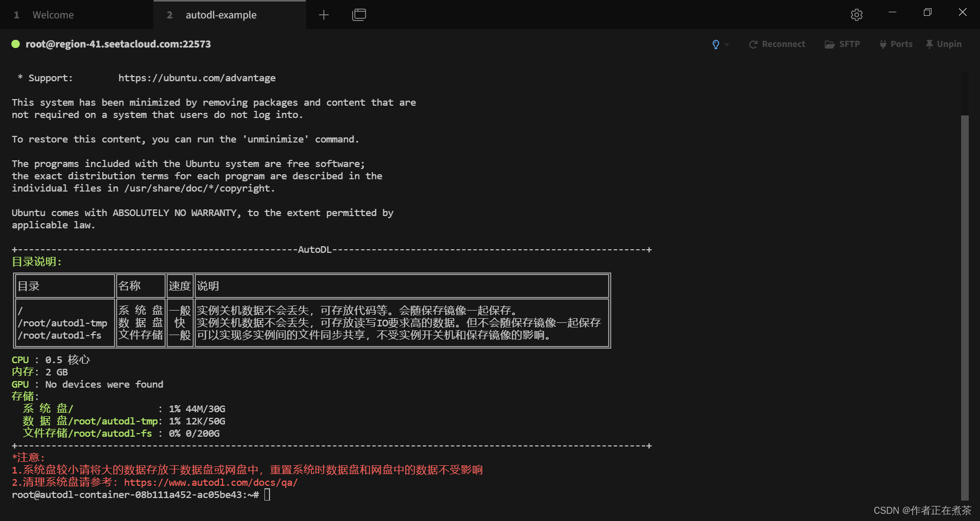
Task: Click the Reconnect button
Action: coord(777,44)
